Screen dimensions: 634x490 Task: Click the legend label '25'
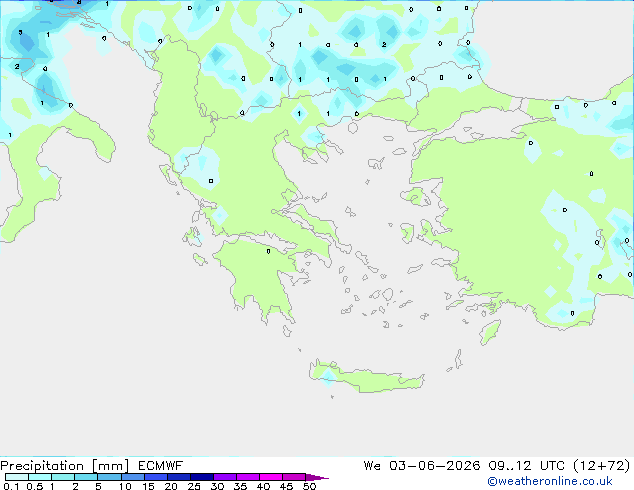point(194,486)
